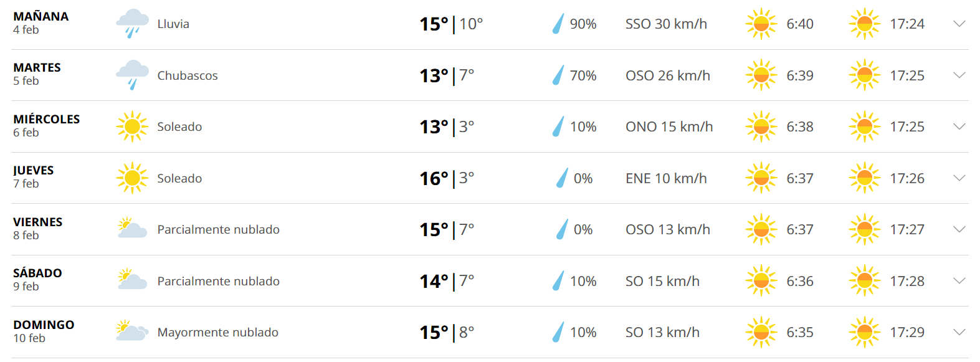Click the Mayormente nublado description text
The image size is (980, 362).
point(218,332)
